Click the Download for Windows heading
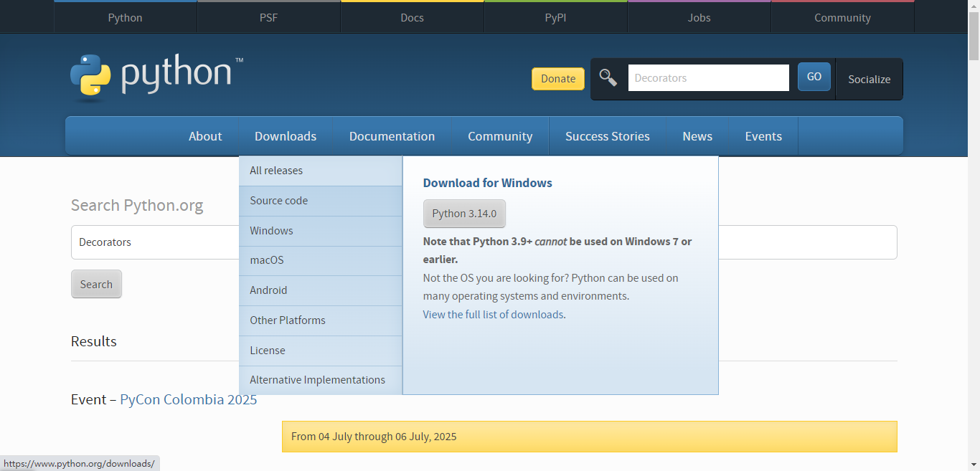 click(488, 183)
